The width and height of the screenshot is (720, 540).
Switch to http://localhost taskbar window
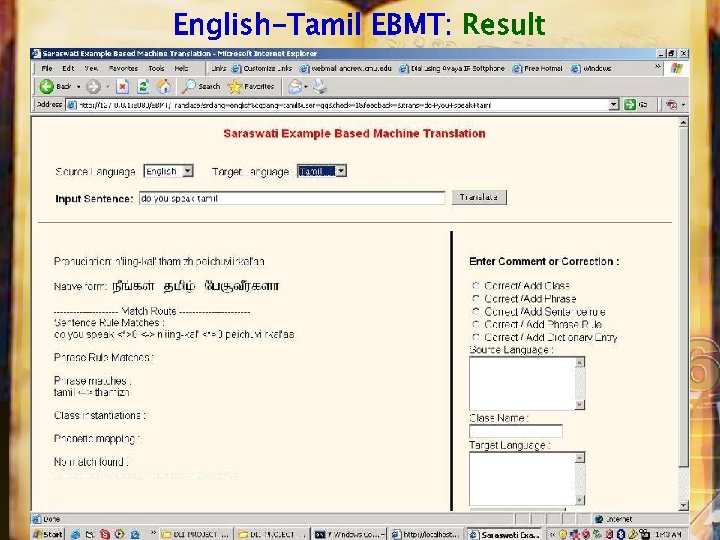427,534
